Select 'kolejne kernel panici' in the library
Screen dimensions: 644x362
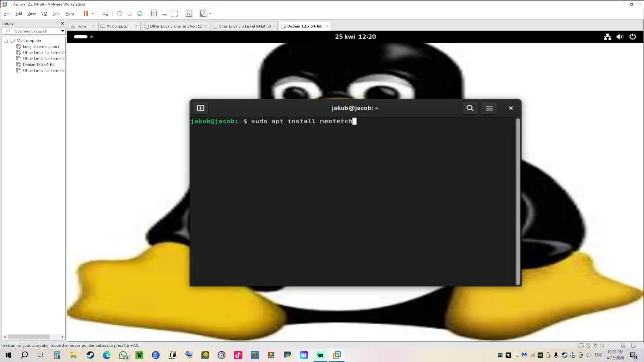[40, 46]
